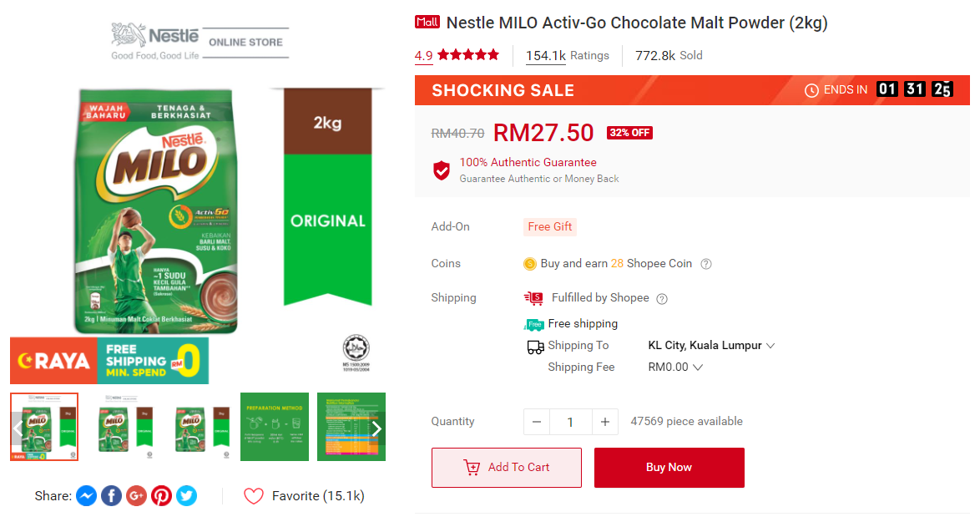Click Add To Cart button
Viewport: 980px width, 517px height.
coord(506,468)
